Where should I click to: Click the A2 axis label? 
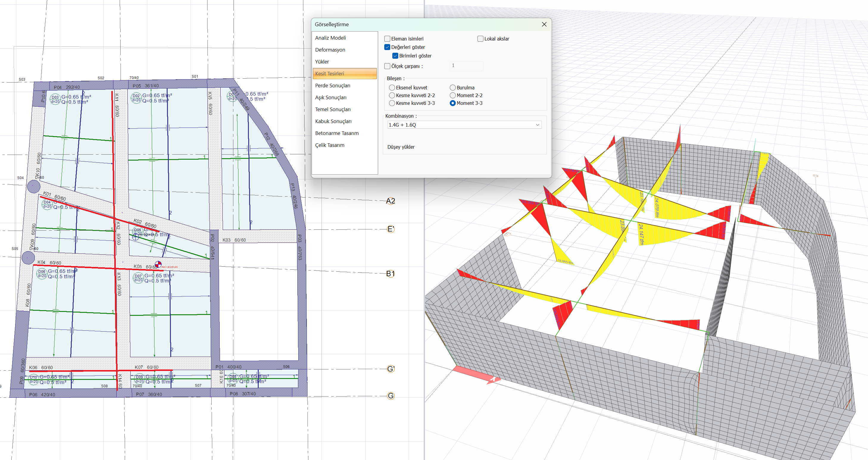click(x=390, y=201)
